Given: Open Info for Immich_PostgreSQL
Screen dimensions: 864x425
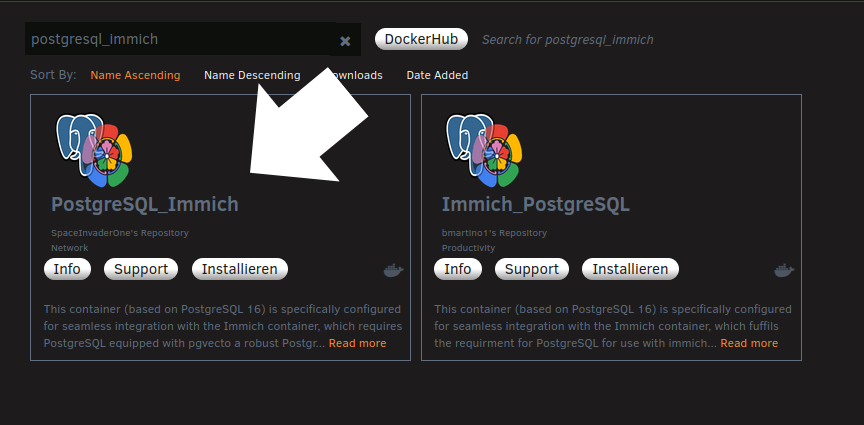Looking at the screenshot, I should coord(457,269).
